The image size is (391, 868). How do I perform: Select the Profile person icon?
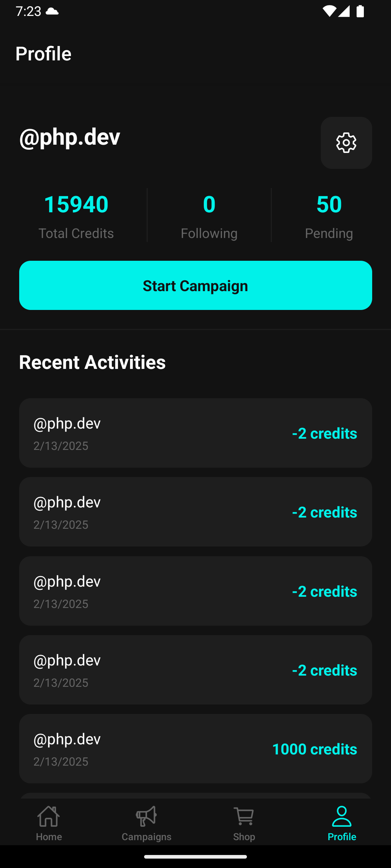coord(342,816)
